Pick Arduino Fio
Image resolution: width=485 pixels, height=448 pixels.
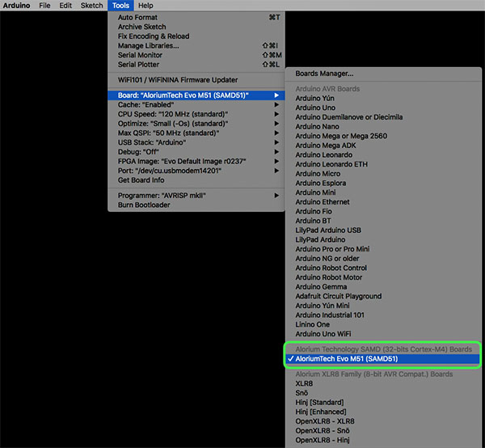[x=383, y=212]
